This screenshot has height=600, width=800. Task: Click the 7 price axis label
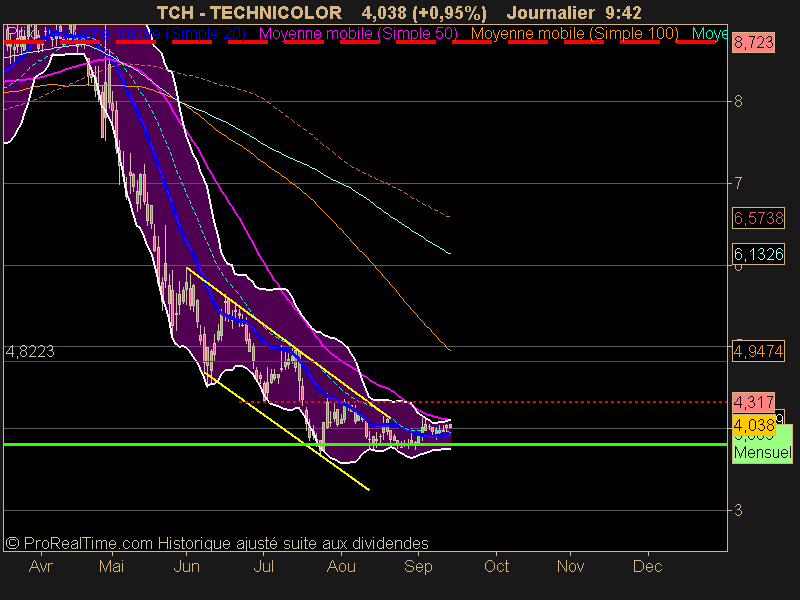[738, 183]
